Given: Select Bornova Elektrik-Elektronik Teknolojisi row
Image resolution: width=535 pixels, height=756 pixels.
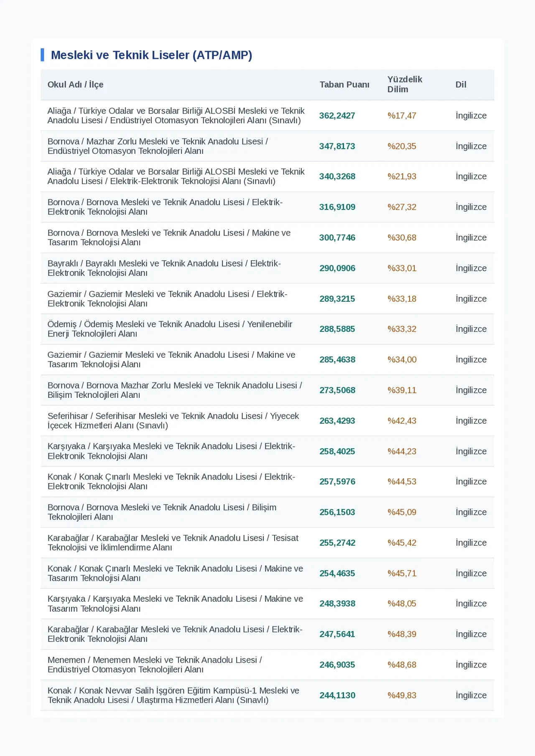Looking at the screenshot, I should 267,207.
